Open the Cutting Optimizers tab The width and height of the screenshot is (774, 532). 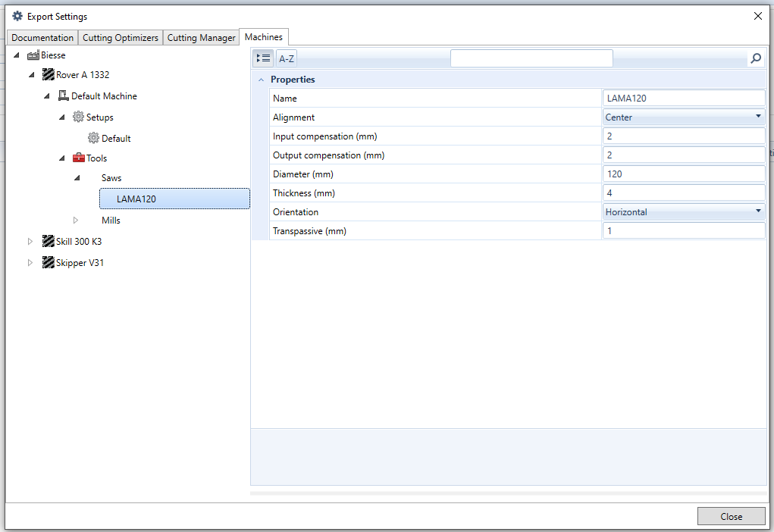click(x=121, y=38)
